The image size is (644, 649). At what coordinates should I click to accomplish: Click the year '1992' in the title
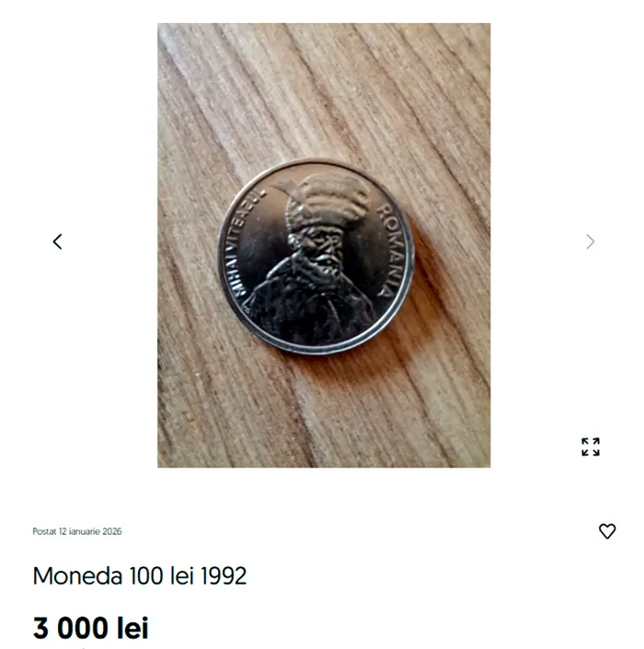pos(224,575)
